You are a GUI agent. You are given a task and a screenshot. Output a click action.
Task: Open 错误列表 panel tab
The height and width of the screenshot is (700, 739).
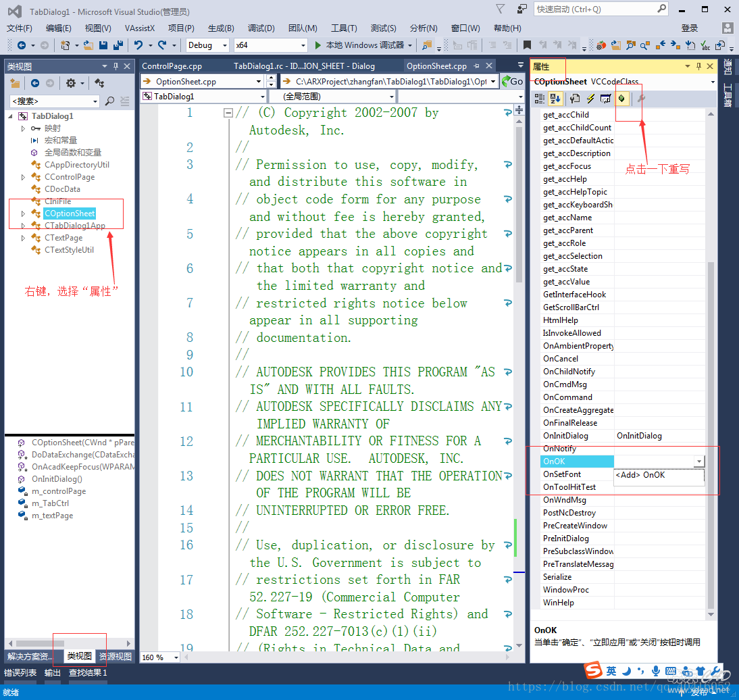point(20,673)
